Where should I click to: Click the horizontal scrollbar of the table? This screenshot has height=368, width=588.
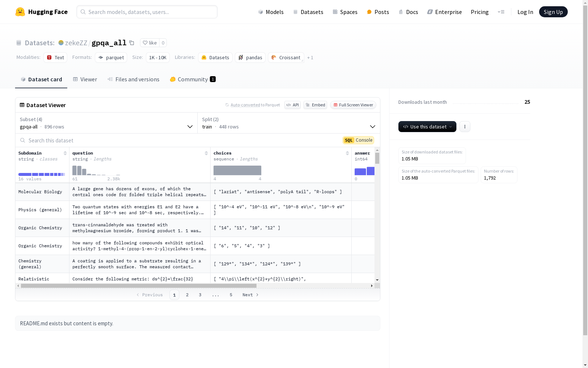coord(139,286)
